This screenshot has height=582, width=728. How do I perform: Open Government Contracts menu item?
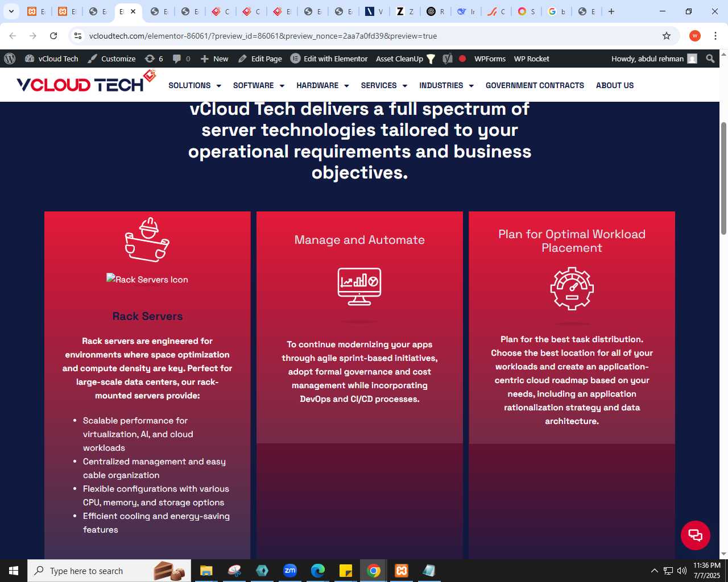click(x=535, y=85)
